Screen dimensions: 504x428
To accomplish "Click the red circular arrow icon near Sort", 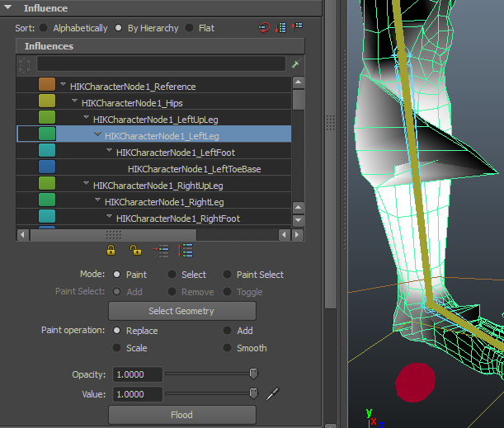I will pos(264,28).
